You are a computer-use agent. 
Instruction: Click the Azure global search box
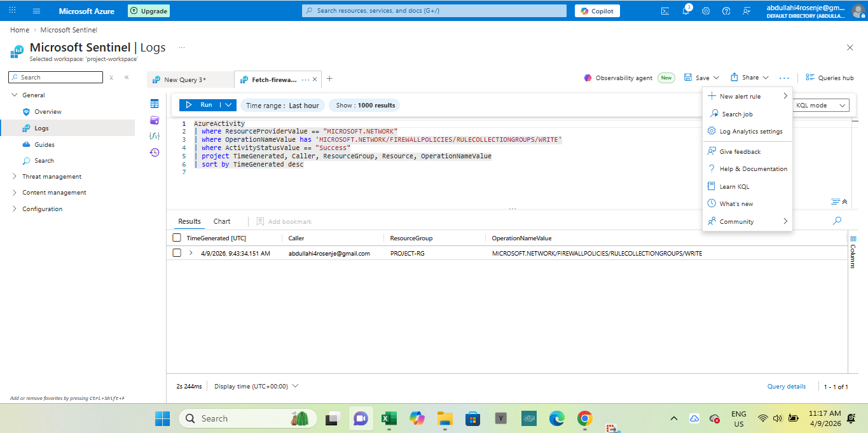coord(434,11)
